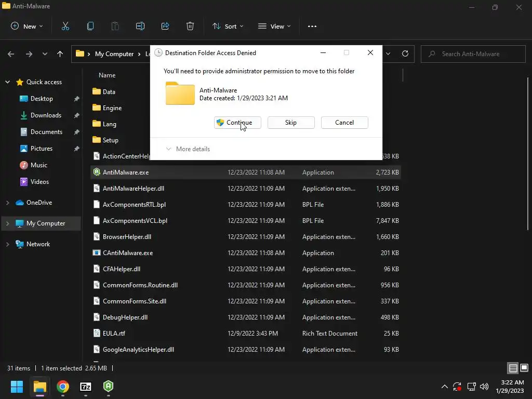Select AntiMalwareHelper.dll file

point(246,189)
